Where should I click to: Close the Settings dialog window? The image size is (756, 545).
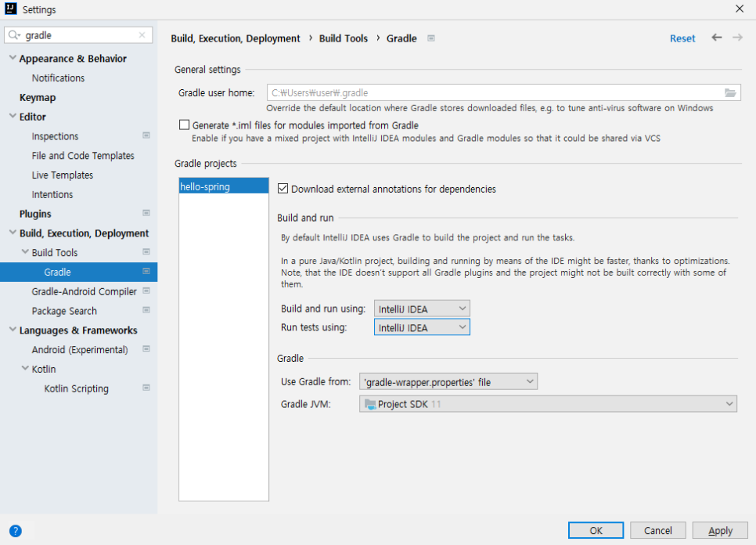739,9
